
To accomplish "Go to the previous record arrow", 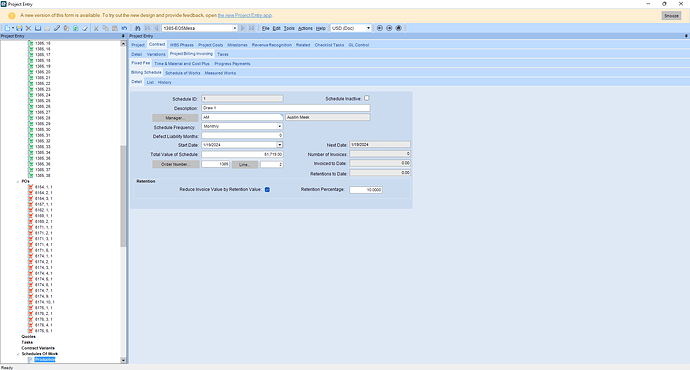I will pyautogui.click(x=156, y=28).
